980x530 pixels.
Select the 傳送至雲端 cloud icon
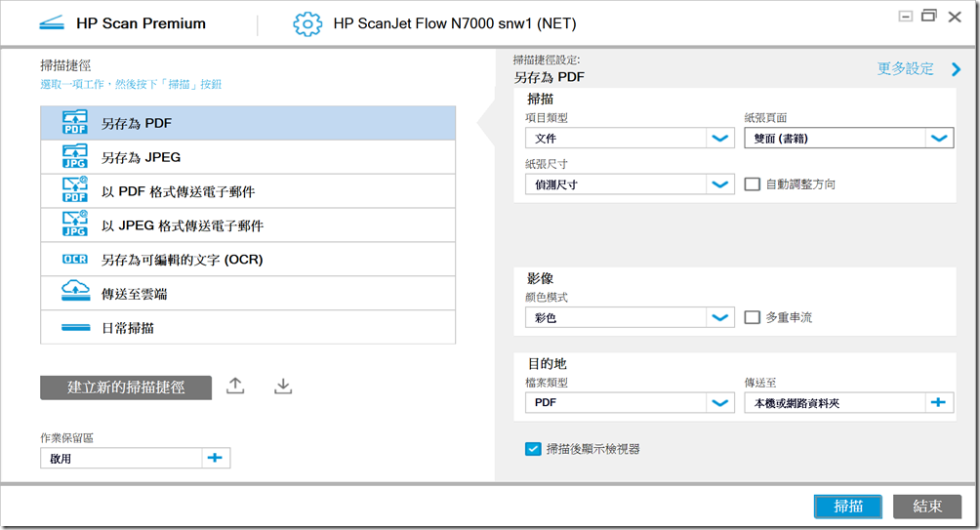click(75, 293)
